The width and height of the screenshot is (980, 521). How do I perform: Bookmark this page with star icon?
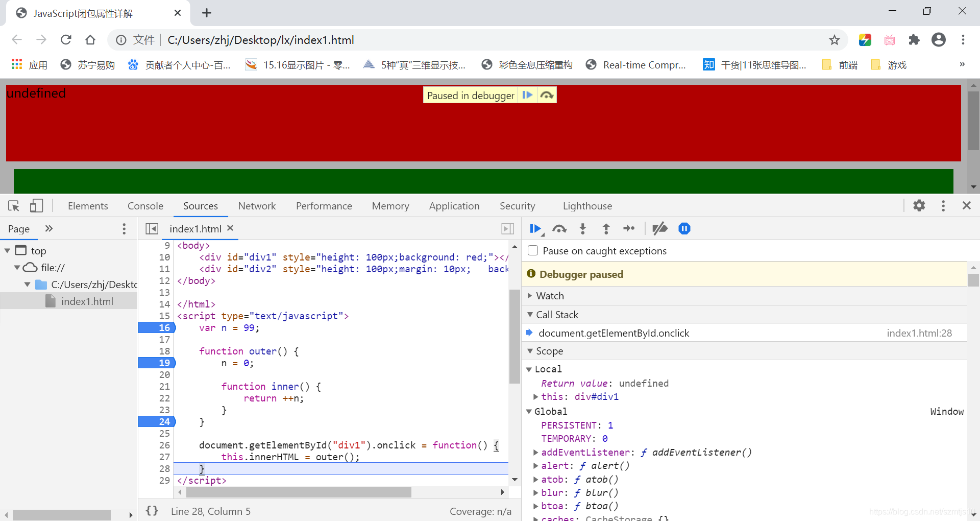pos(835,40)
